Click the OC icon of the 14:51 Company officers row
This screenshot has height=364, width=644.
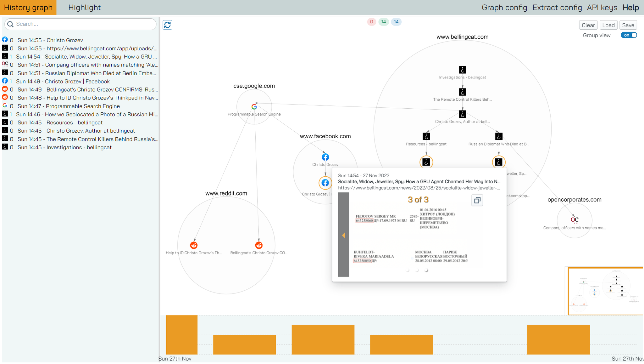point(5,64)
